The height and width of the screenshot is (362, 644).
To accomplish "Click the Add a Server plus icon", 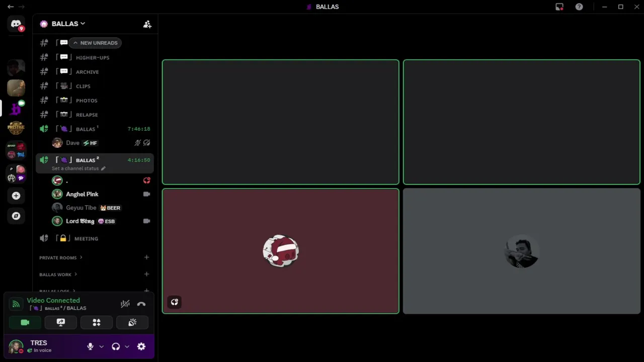I will pyautogui.click(x=16, y=196).
